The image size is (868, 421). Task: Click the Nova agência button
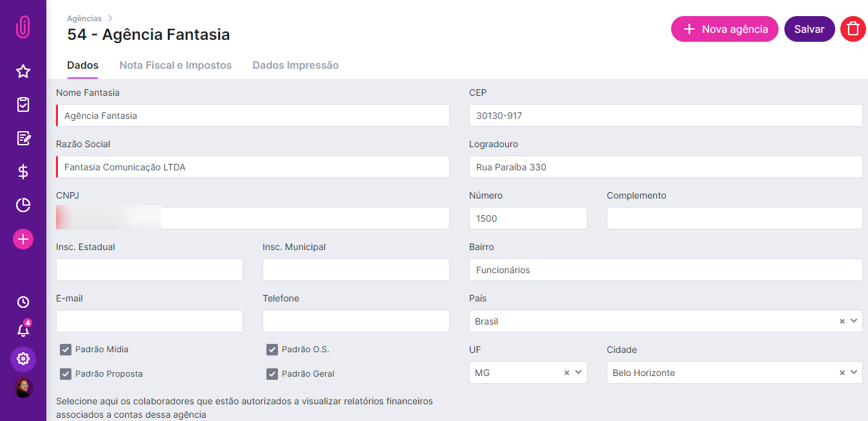coord(725,29)
